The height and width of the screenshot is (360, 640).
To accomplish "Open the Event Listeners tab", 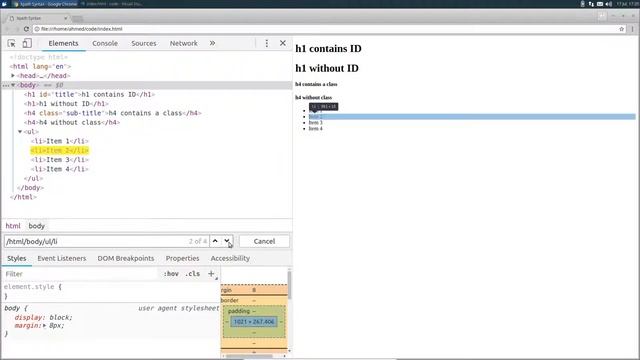I will point(62,258).
